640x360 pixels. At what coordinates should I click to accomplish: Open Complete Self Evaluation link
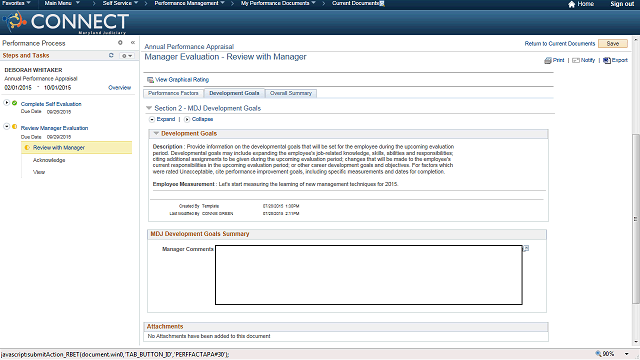click(51, 104)
